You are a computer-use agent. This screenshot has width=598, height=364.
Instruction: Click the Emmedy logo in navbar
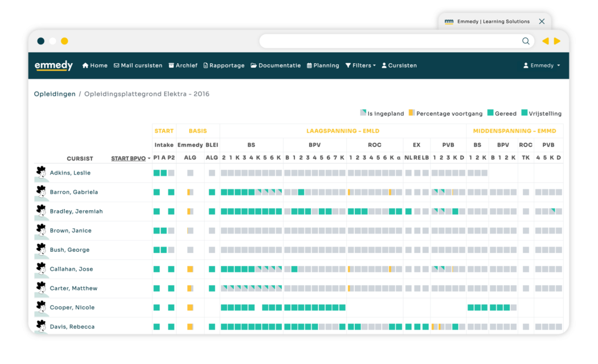[x=54, y=66]
